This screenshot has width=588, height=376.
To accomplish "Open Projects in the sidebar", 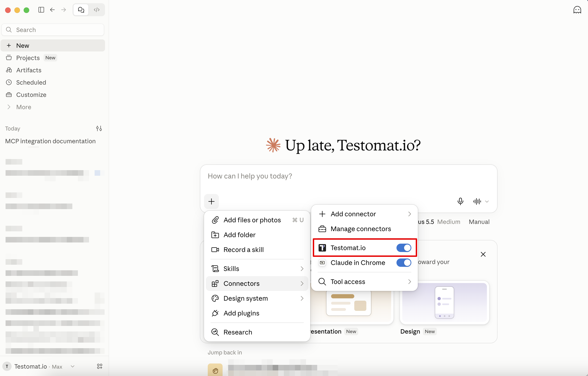I will (x=53, y=58).
